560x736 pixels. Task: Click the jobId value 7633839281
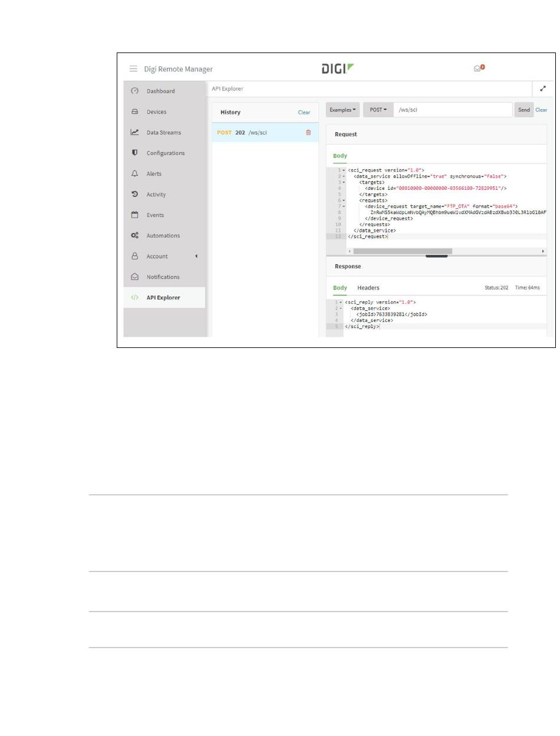point(390,314)
